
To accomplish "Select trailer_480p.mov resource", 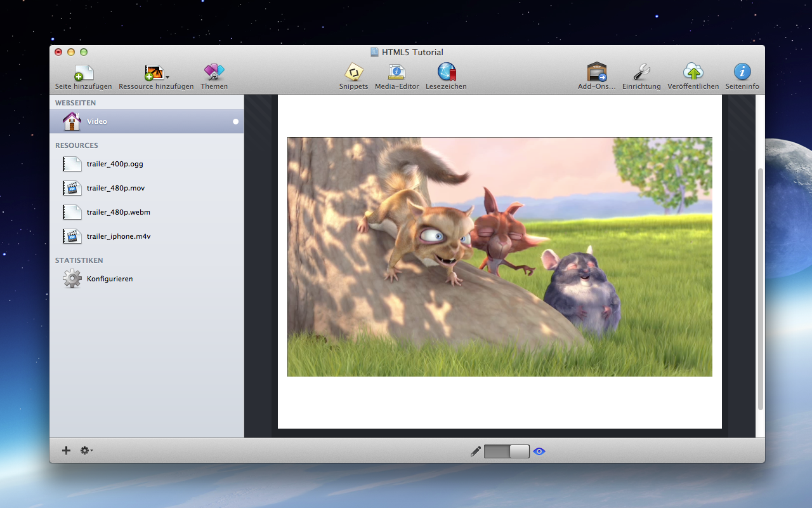I will 147,188.
